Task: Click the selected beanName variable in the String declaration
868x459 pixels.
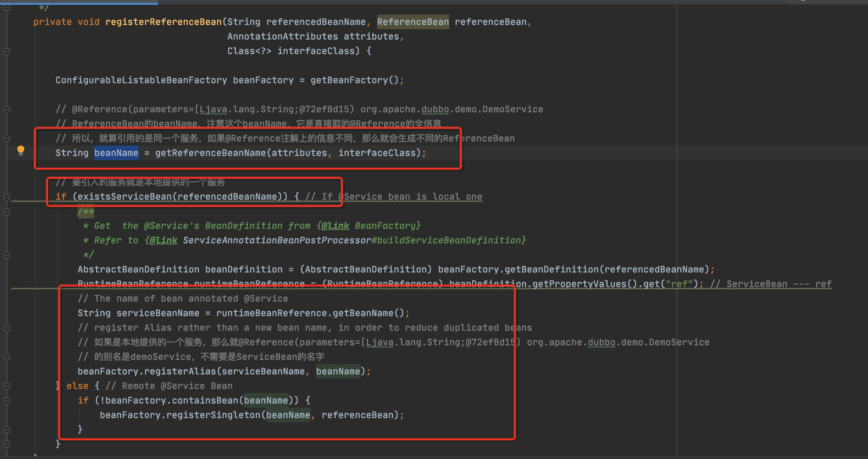Action: pyautogui.click(x=116, y=153)
